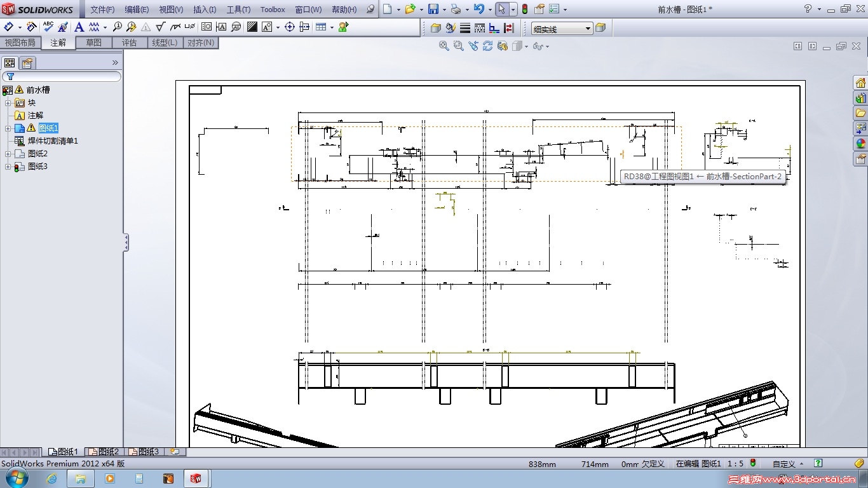The width and height of the screenshot is (868, 488).
Task: Switch to the 草图 tab
Action: pyautogui.click(x=93, y=43)
